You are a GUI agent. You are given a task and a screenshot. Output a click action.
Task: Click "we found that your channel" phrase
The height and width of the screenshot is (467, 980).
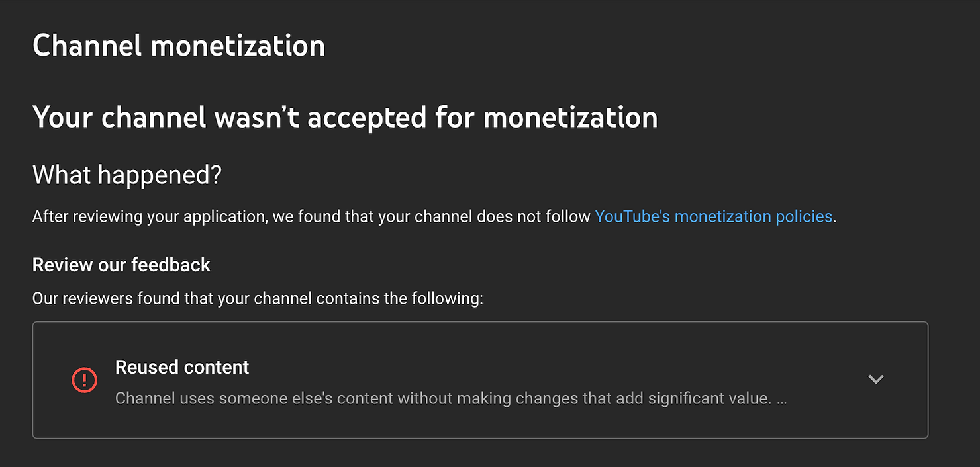click(371, 216)
